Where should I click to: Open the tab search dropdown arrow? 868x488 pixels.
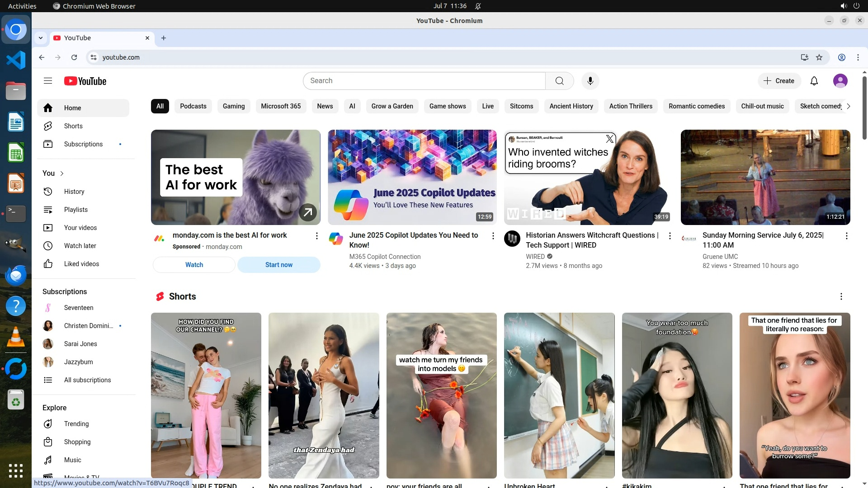pyautogui.click(x=41, y=38)
